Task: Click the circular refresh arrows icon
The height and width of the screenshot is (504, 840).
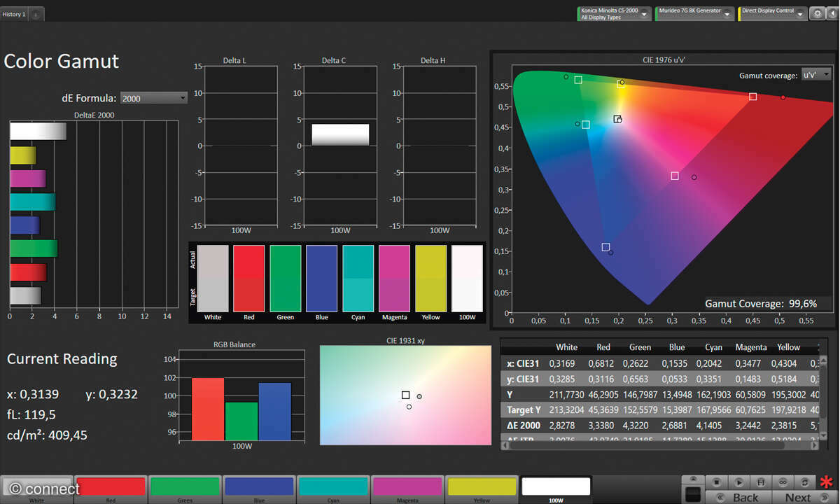Action: 804,482
